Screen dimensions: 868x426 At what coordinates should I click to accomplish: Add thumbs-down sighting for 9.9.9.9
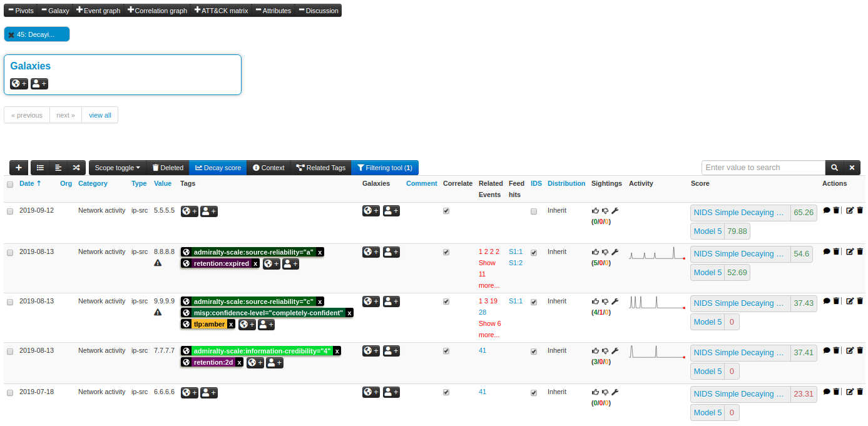(605, 302)
